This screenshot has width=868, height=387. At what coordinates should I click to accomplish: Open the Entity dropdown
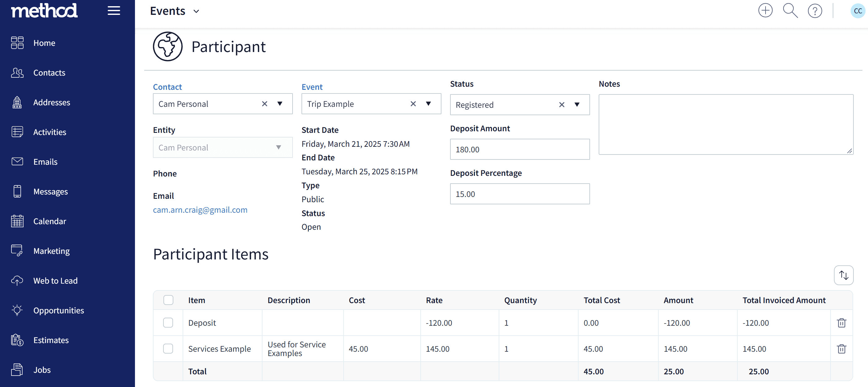(223, 147)
